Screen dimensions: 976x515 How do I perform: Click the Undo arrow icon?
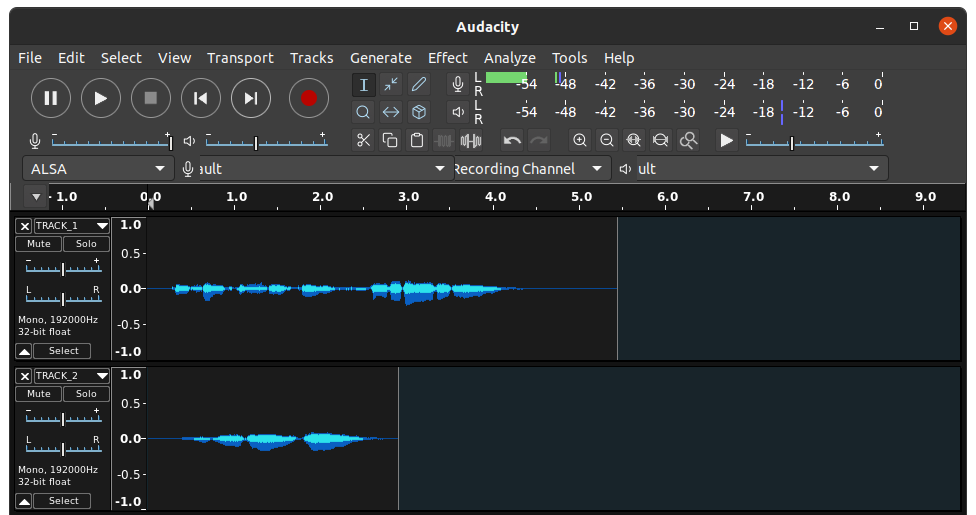point(512,140)
